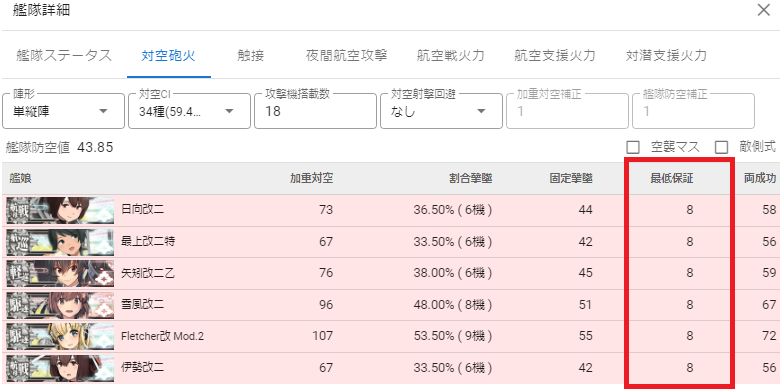Click the 固定撃墜 column header
This screenshot has height=390, width=784.
tap(571, 178)
